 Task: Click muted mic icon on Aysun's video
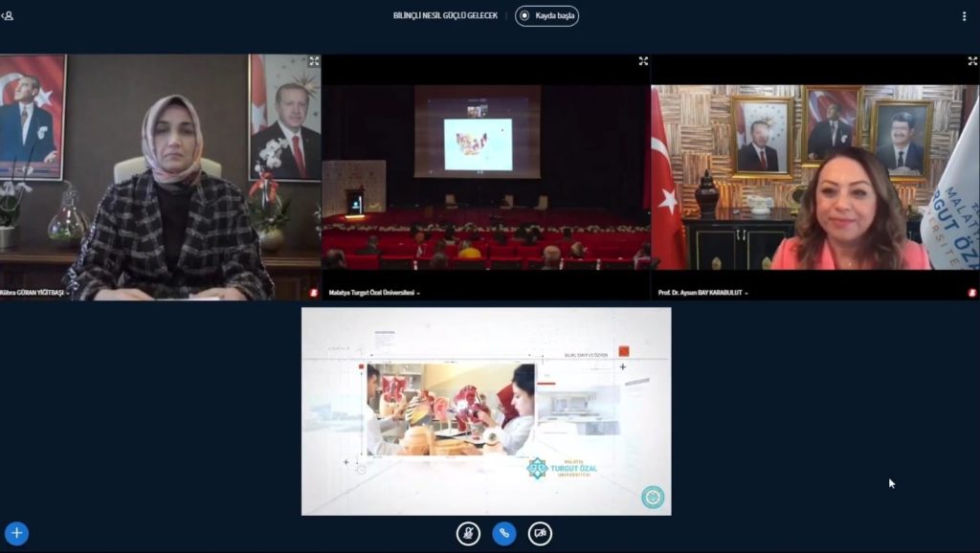971,293
